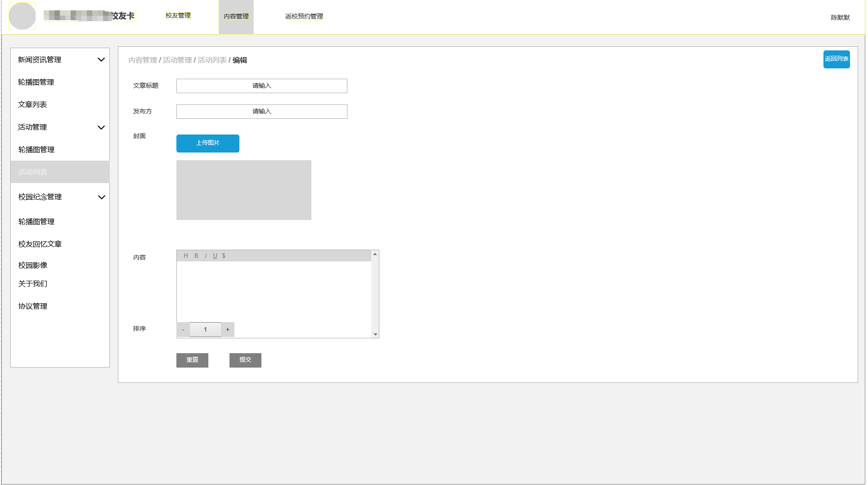Click the 校园纪念管理 sidebar heading
The image size is (868, 485).
tap(40, 197)
